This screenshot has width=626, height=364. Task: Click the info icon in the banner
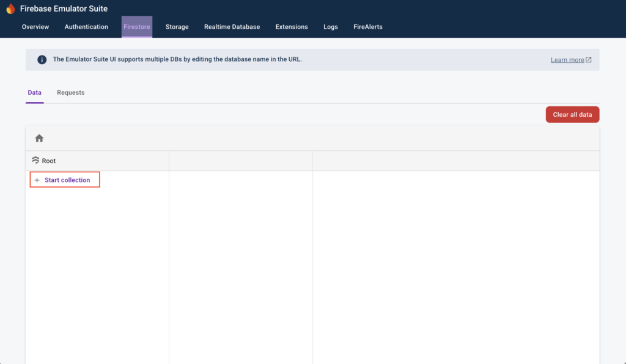click(42, 60)
